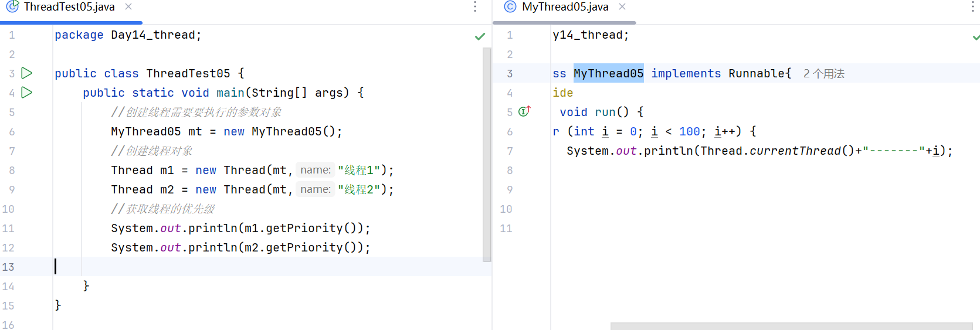Click the MyThread05.java class file icon

pyautogui.click(x=510, y=6)
